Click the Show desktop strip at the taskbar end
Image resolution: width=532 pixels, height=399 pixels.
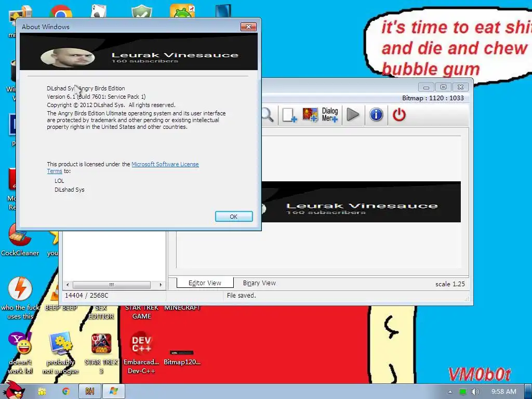528,392
